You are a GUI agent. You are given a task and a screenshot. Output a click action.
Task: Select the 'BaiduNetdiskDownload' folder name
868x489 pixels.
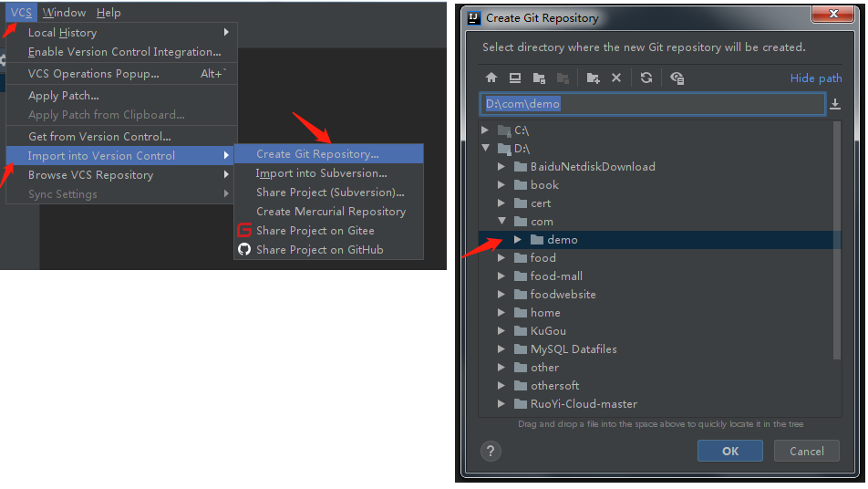[x=593, y=166]
